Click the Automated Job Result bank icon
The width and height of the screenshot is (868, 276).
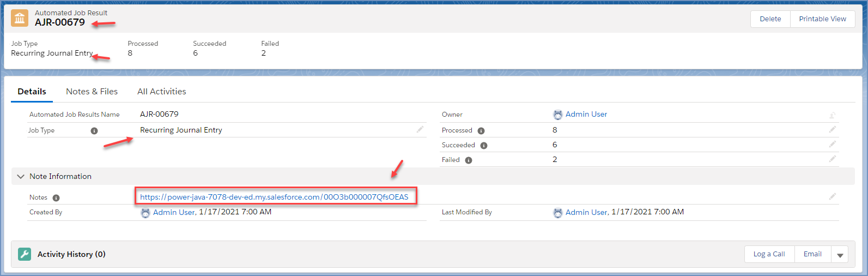[x=20, y=18]
